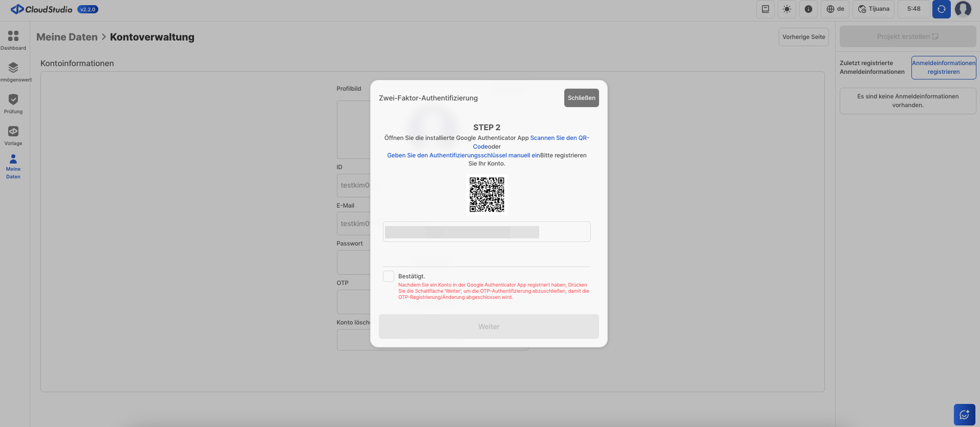The width and height of the screenshot is (980, 427).
Task: Click the QR code image
Action: coord(487,195)
